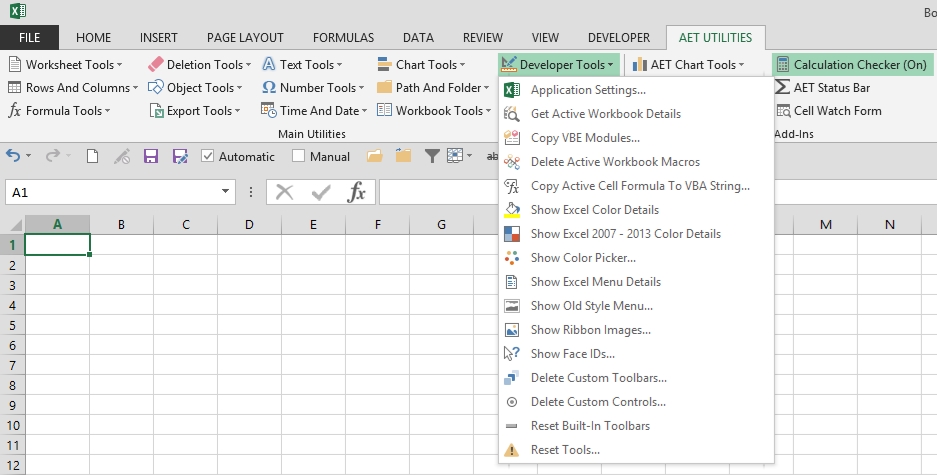
Task: Open the Deletion Tools dropdown
Action: pyautogui.click(x=200, y=65)
